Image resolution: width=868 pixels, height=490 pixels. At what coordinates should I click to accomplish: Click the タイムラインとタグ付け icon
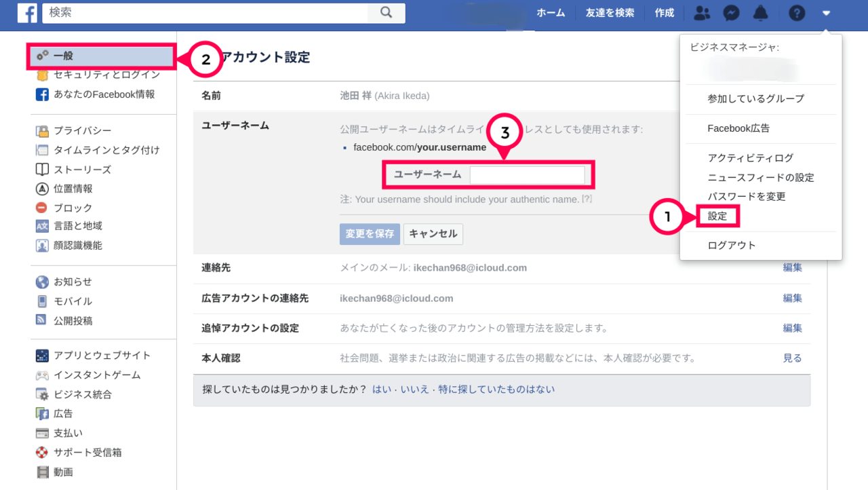[x=42, y=150]
